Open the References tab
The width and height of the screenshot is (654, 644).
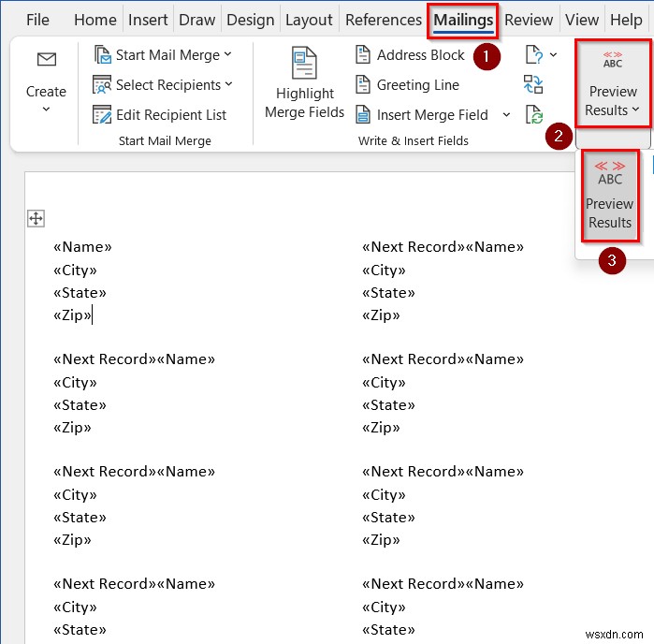[384, 20]
